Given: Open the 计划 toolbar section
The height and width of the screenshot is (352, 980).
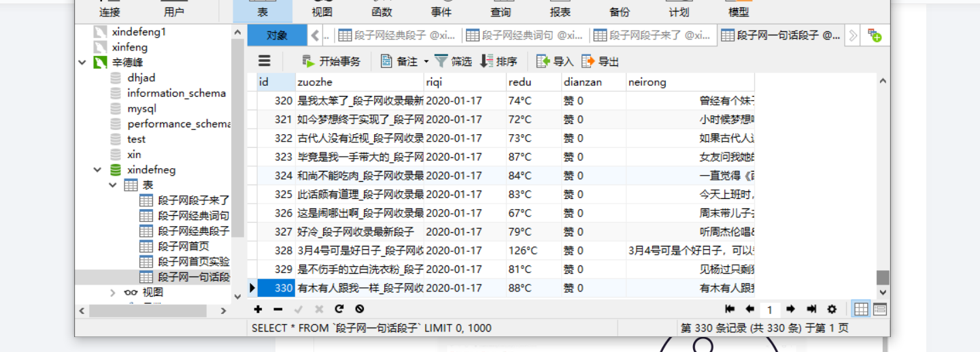Looking at the screenshot, I should tap(679, 10).
